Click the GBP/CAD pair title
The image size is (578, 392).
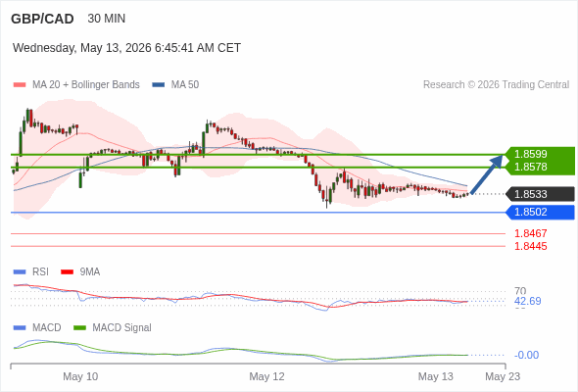(x=42, y=19)
